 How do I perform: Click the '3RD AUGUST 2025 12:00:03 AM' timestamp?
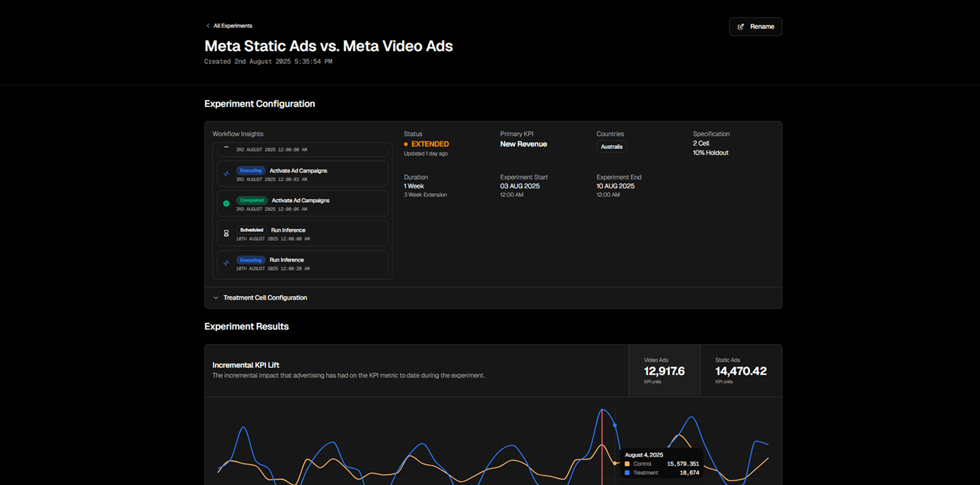click(x=272, y=179)
